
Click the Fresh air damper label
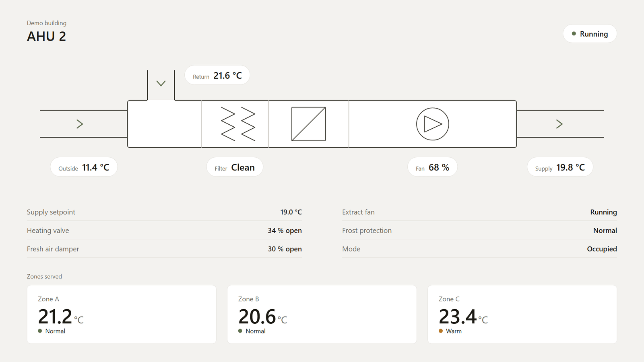click(x=53, y=249)
